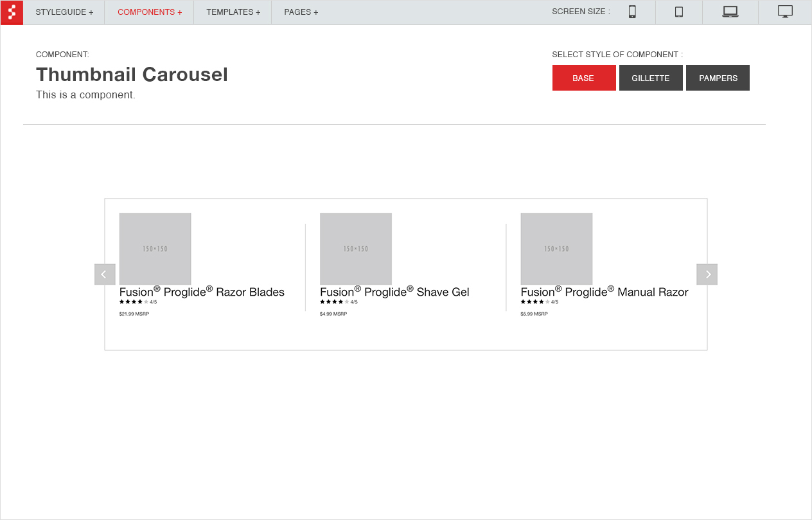
Task: Switch to the Pampers component style
Action: pos(718,78)
